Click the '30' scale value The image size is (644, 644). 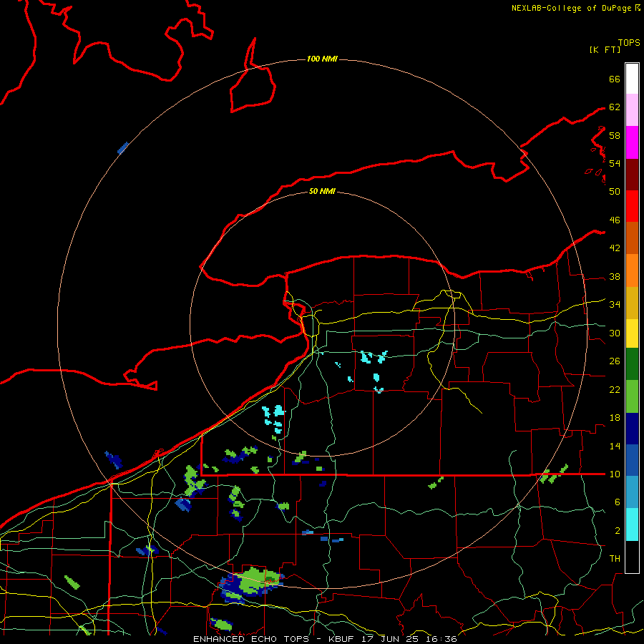(x=615, y=333)
